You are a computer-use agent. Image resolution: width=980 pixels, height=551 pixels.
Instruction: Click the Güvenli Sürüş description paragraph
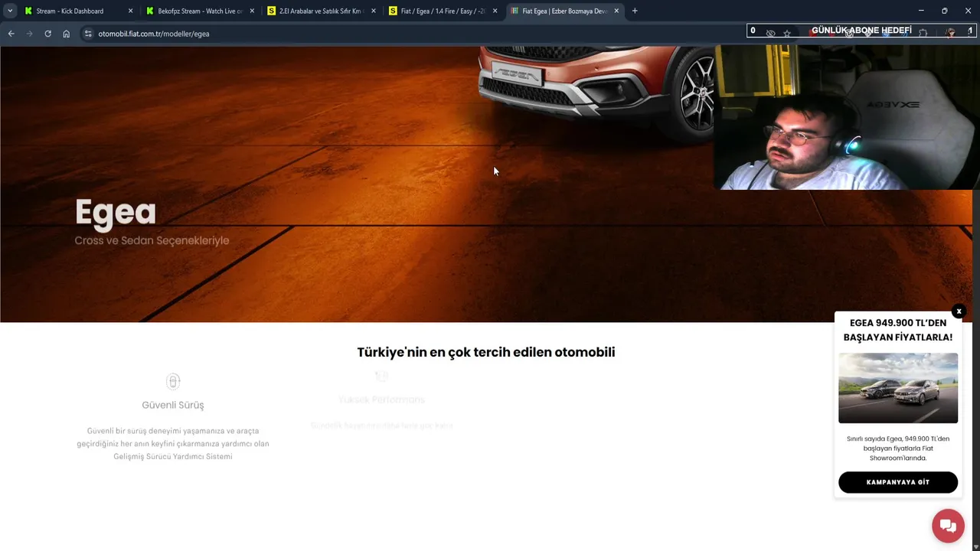(173, 444)
